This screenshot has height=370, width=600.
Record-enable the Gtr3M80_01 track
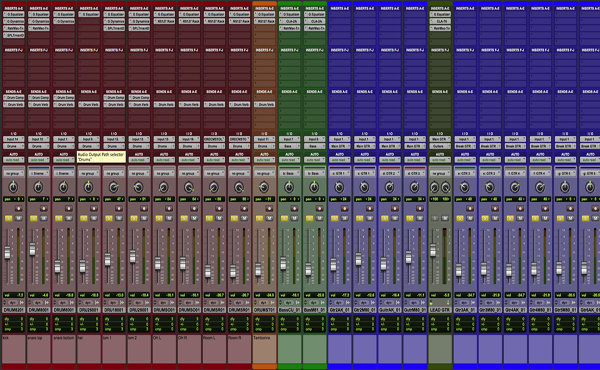(495, 209)
